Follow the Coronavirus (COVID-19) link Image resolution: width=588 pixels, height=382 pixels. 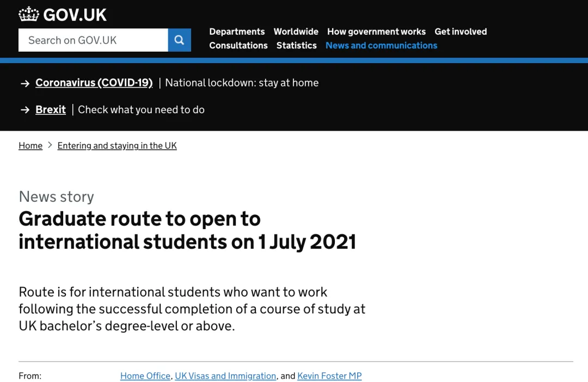[94, 83]
